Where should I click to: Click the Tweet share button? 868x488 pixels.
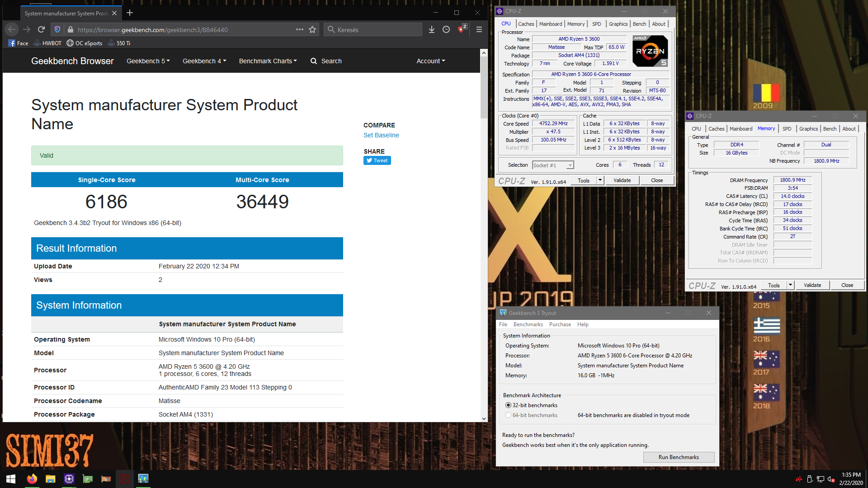click(x=377, y=160)
